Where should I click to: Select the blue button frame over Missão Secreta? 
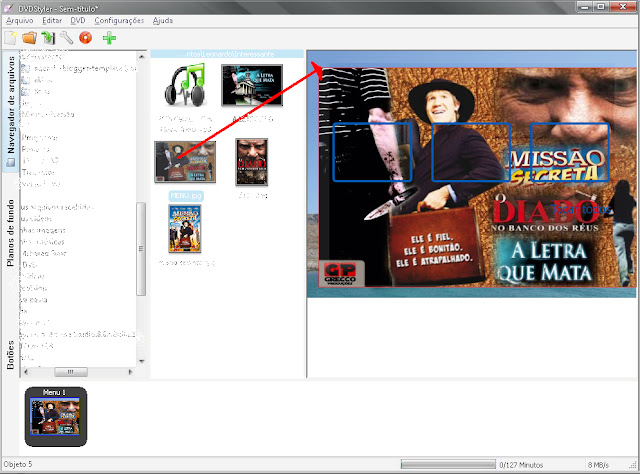(570, 152)
